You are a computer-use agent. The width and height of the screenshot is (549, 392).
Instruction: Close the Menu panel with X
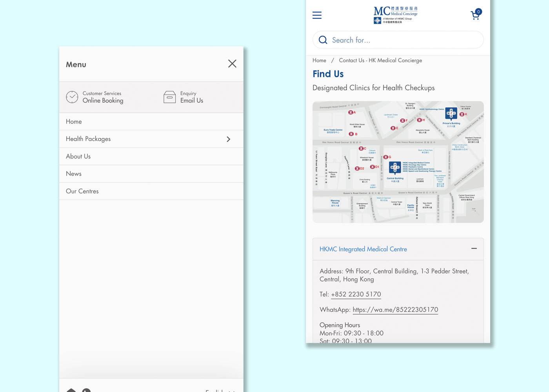232,64
